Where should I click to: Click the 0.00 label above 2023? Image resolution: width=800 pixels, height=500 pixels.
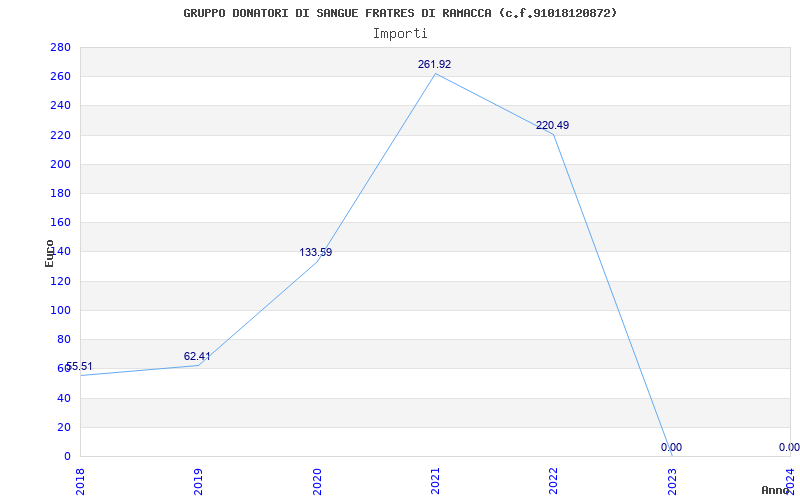pos(671,447)
